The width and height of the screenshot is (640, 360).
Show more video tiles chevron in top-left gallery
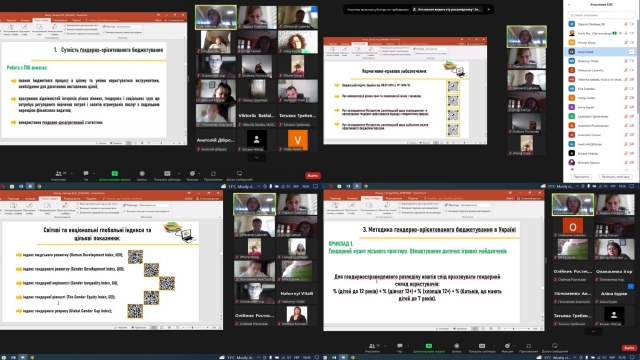point(256,158)
